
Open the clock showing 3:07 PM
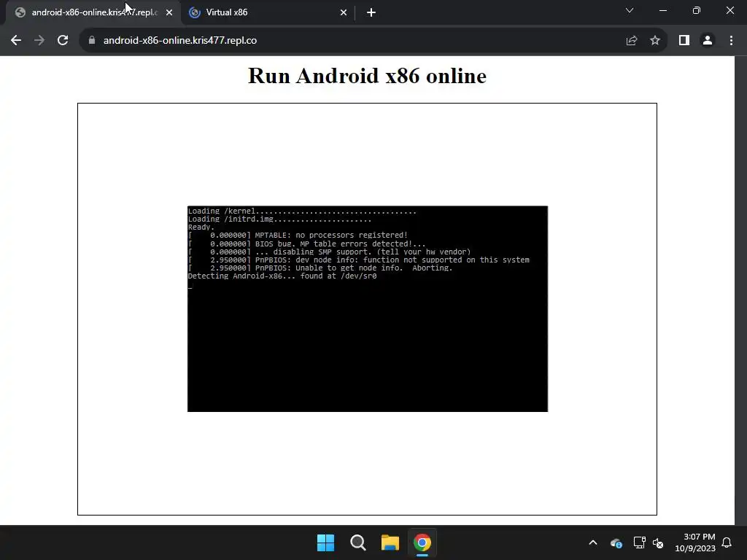coord(695,542)
